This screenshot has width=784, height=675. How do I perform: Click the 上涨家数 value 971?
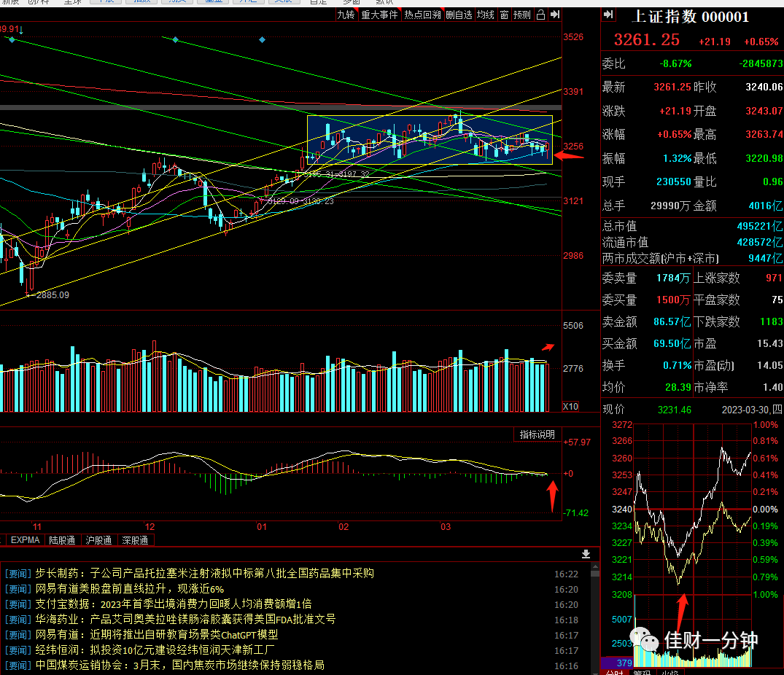[774, 278]
